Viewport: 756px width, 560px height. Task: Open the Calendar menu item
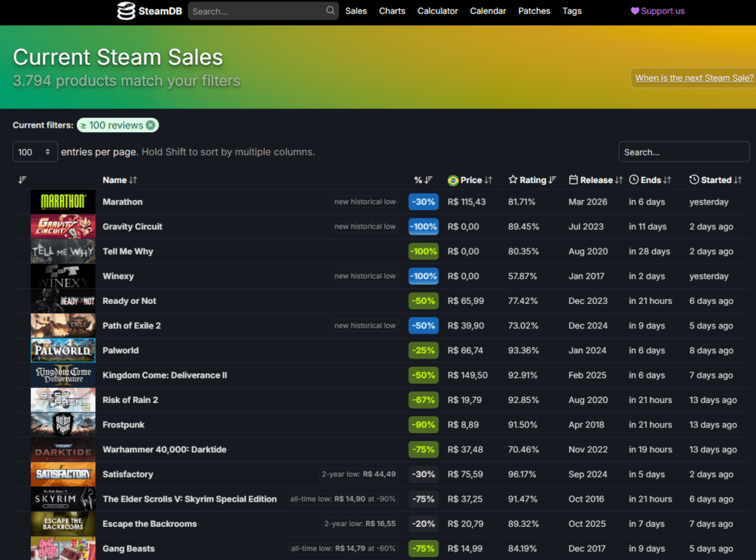[488, 10]
